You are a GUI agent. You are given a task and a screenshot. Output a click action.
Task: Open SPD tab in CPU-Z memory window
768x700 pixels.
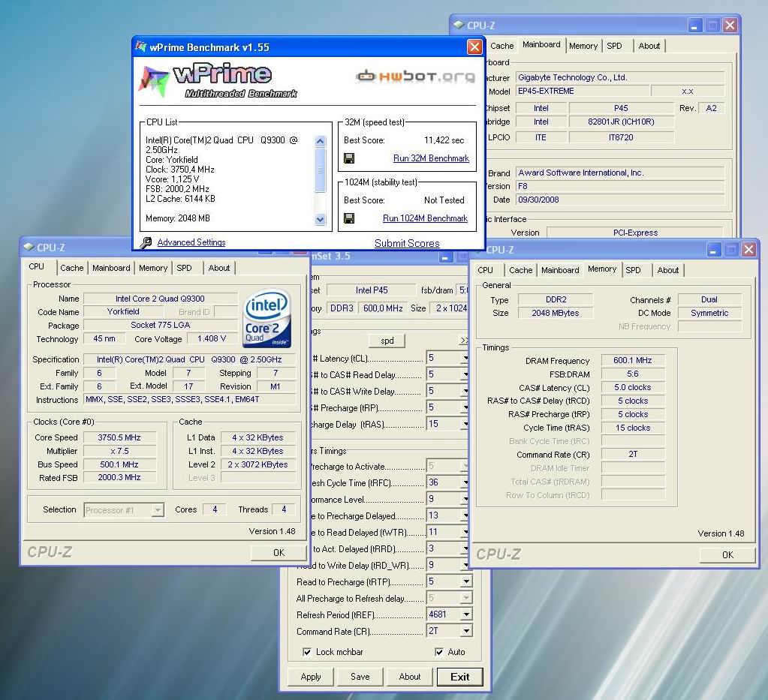[x=633, y=269]
